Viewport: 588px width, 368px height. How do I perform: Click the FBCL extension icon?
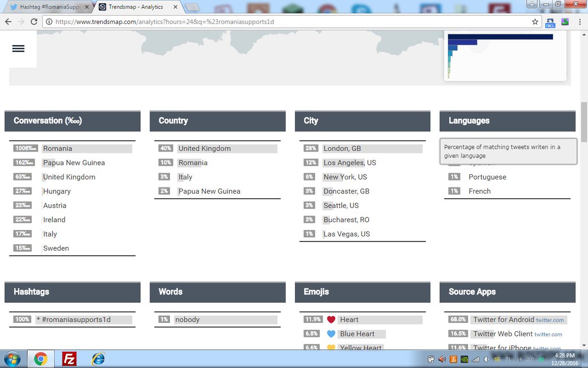[550, 22]
